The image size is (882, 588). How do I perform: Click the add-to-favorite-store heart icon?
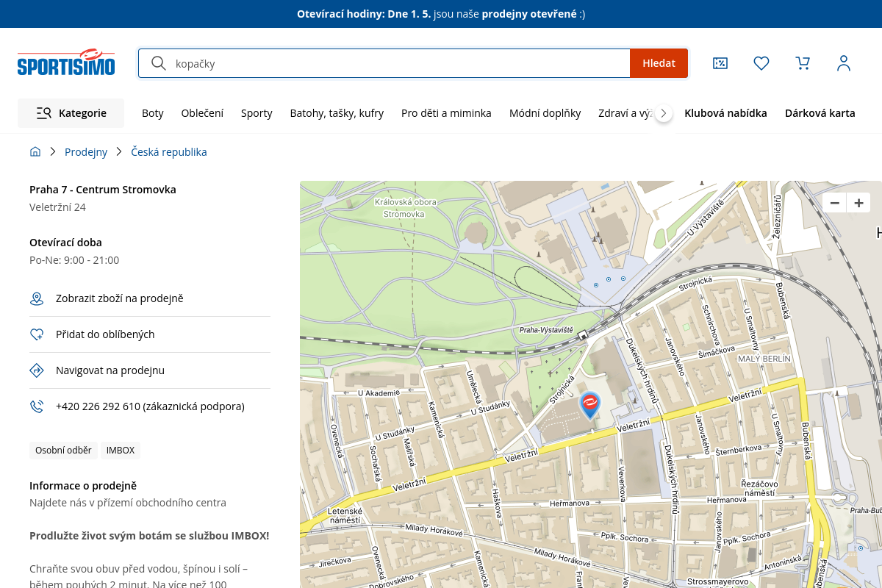pos(37,334)
